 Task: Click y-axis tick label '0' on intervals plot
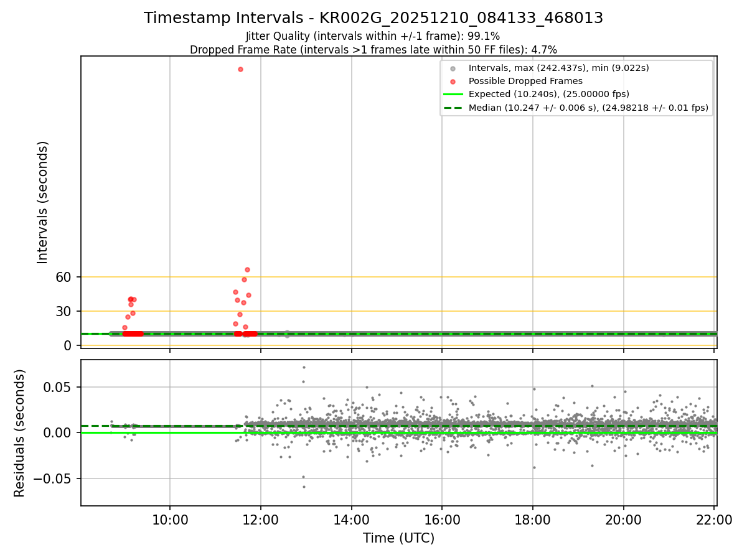tap(69, 345)
